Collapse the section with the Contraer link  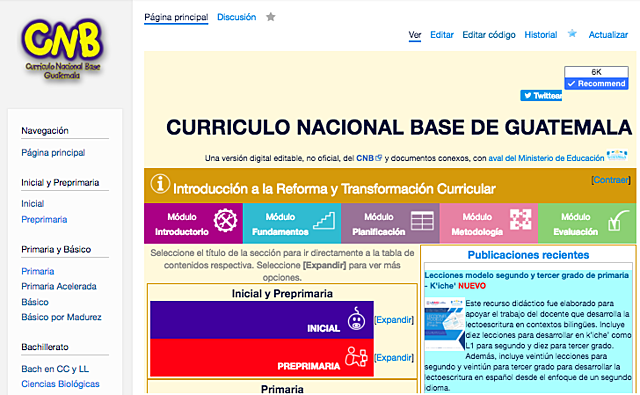[611, 180]
